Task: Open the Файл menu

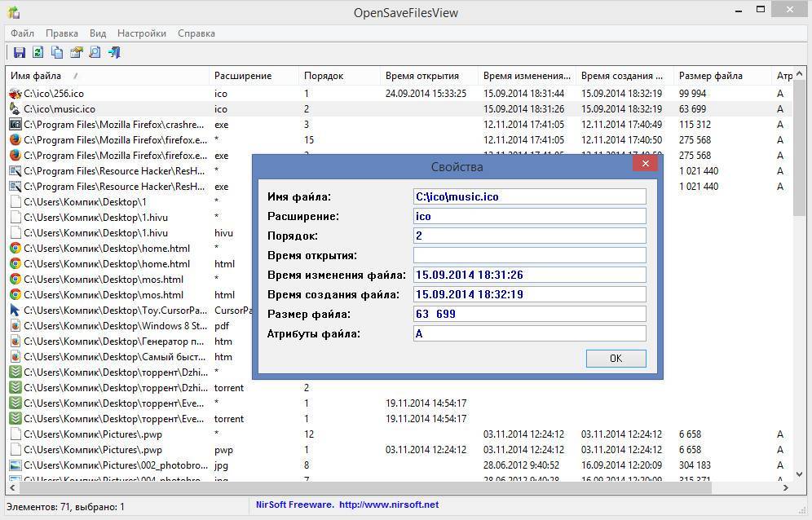Action: point(22,33)
